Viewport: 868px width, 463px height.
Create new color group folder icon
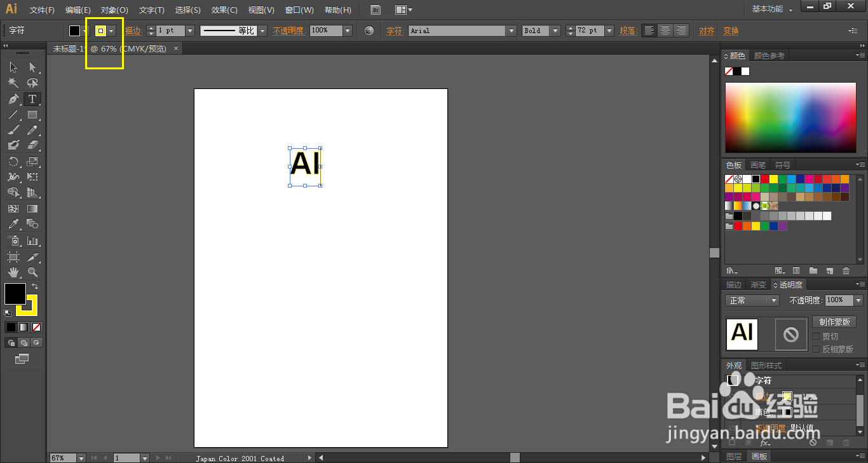click(813, 270)
